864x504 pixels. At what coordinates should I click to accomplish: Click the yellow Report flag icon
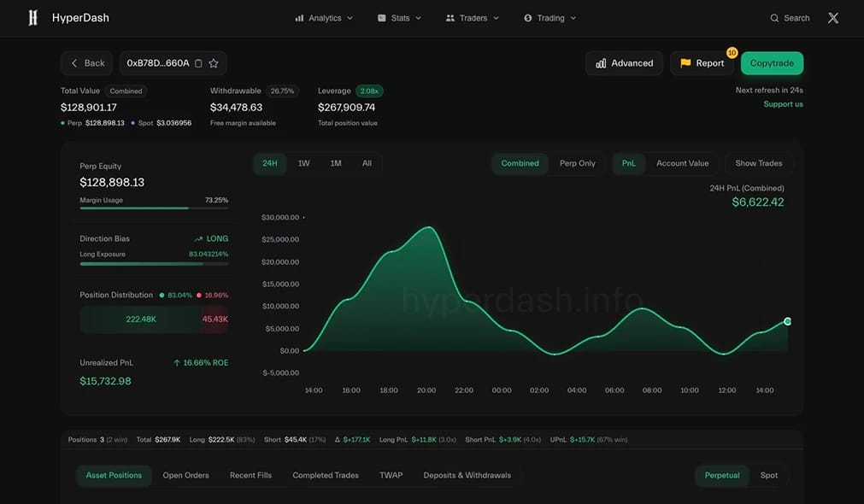[x=685, y=63]
